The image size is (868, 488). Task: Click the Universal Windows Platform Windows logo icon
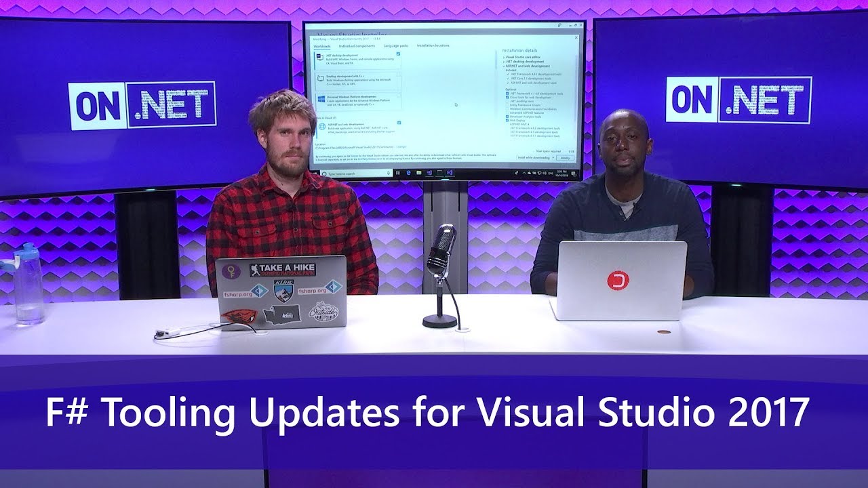(x=321, y=98)
